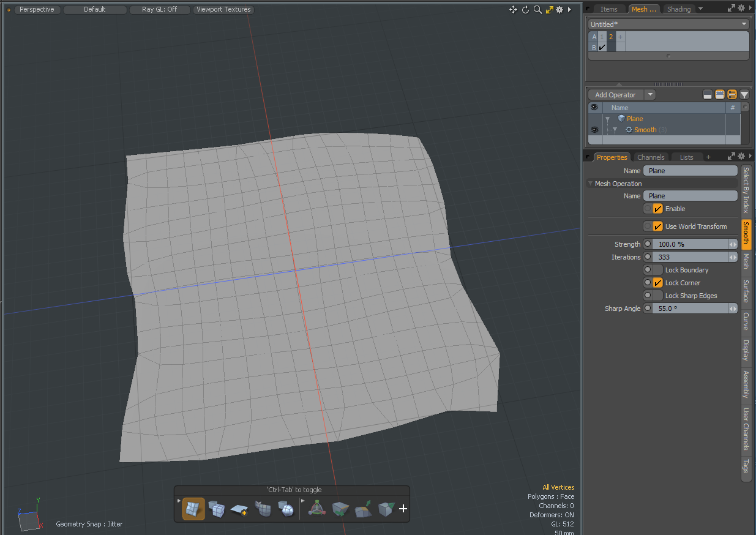This screenshot has height=535, width=756.
Task: Open the Shading tab
Action: click(x=678, y=9)
